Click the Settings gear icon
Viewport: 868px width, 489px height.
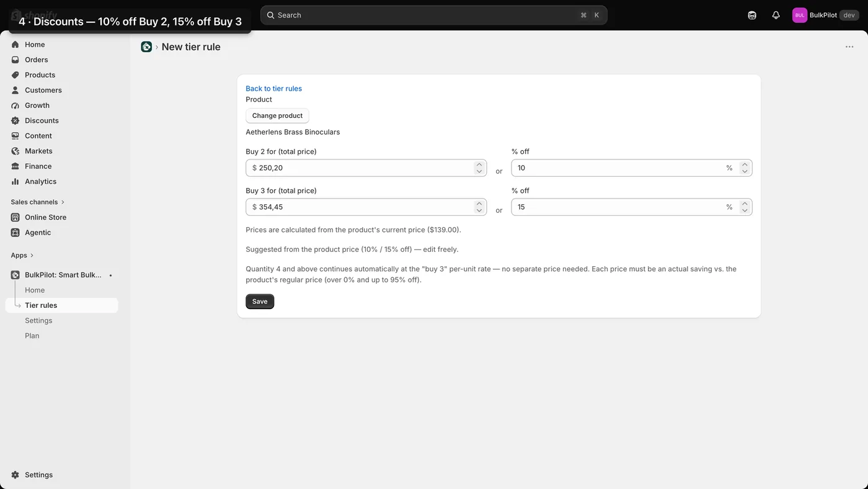(x=15, y=475)
